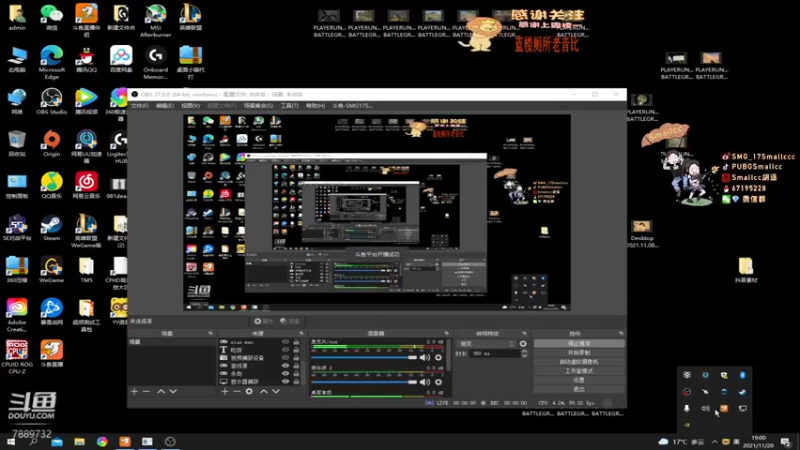Pop out 控件 dock panel

621,333
